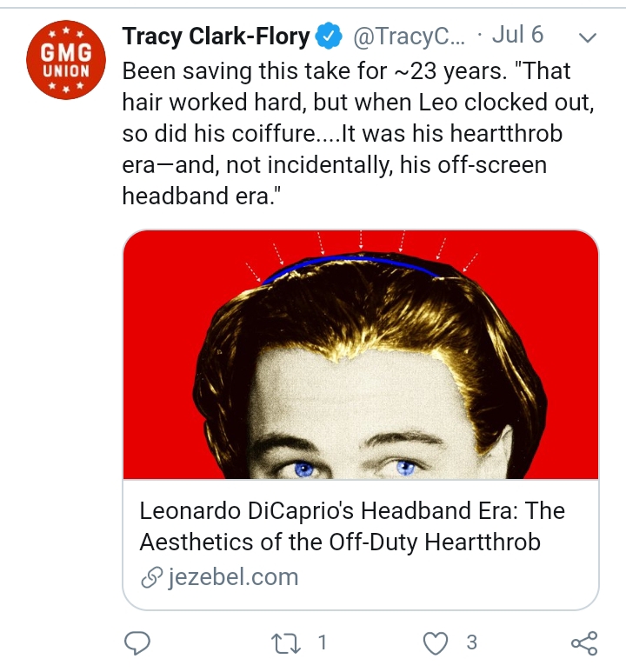Open the GMG Union profile avatar
This screenshot has width=626, height=672.
point(67,62)
